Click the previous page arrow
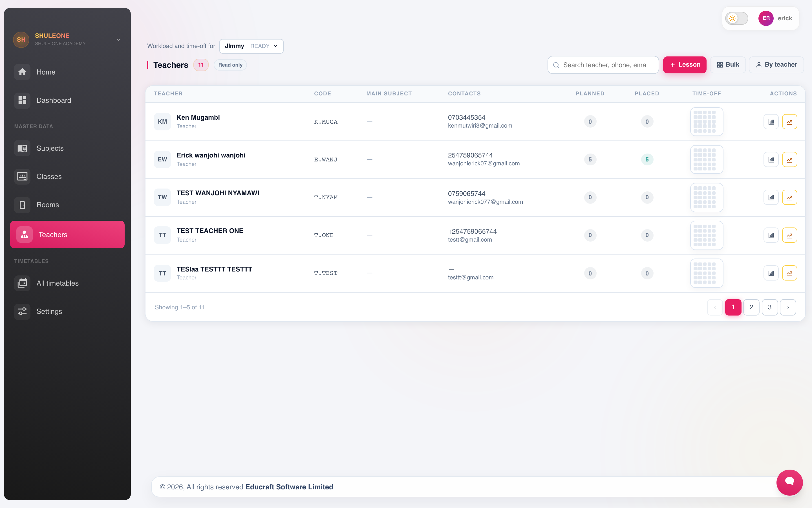812x508 pixels. (x=715, y=307)
